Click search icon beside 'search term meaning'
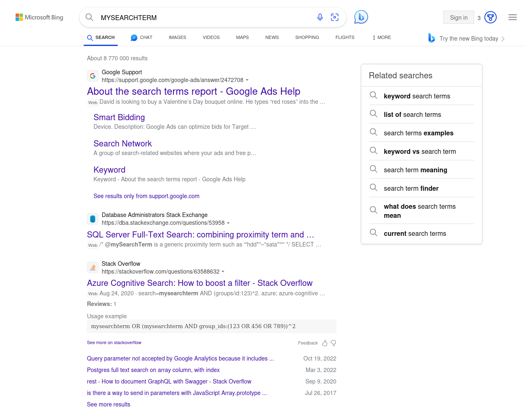 click(x=374, y=169)
